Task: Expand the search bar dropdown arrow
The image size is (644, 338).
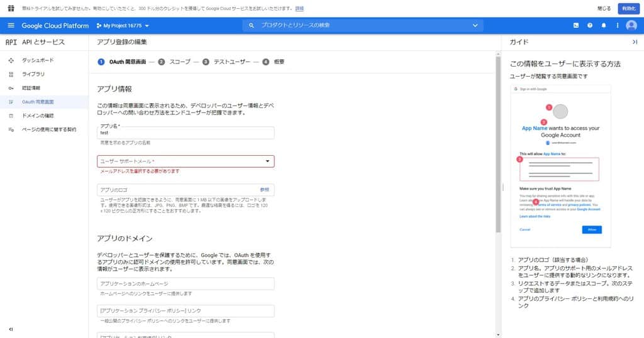Action: pos(475,25)
